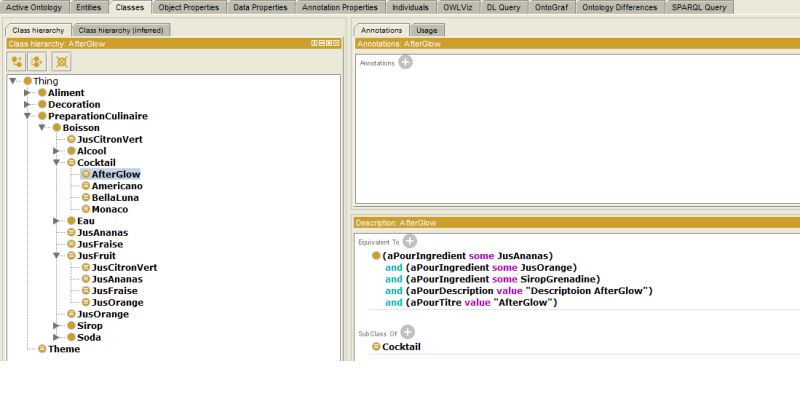Collapse the Cocktail node
800x420 pixels.
pos(57,163)
